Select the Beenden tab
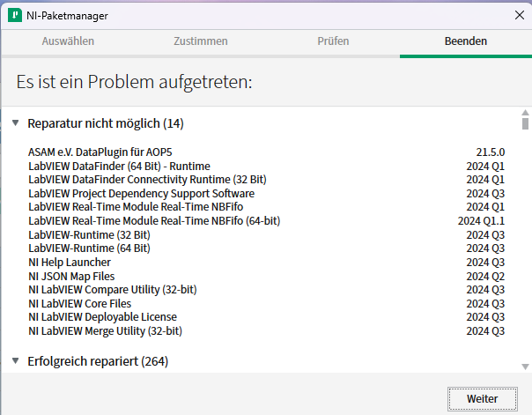This screenshot has width=532, height=415. pyautogui.click(x=465, y=41)
